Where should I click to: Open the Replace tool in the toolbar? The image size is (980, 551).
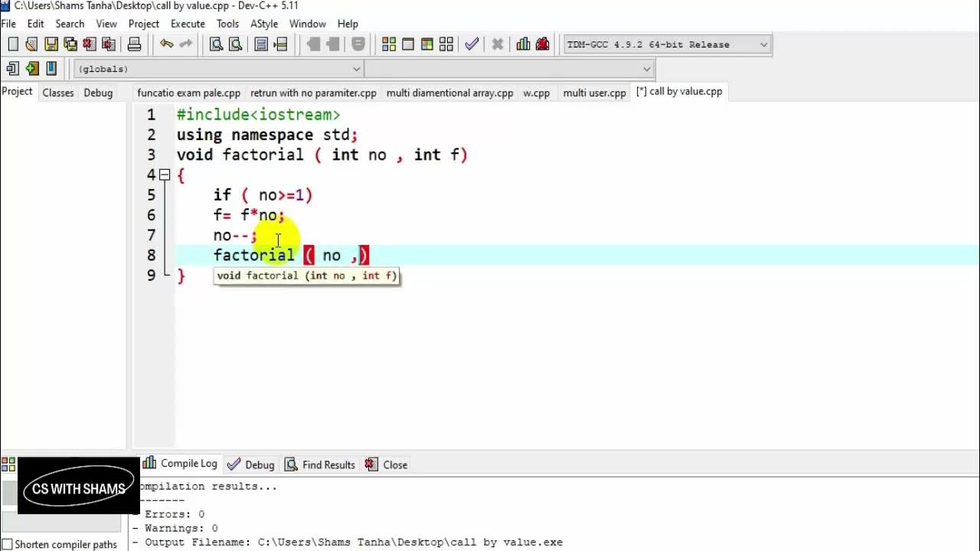point(236,44)
